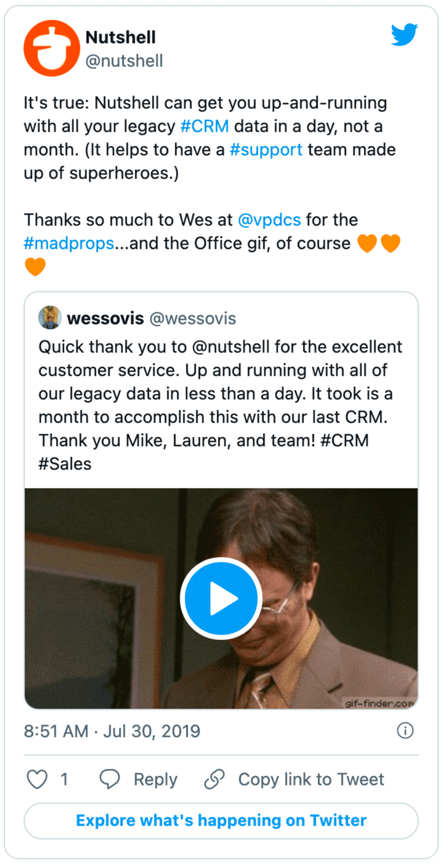444x868 pixels.
Task: Click the chain link copy icon
Action: 214,780
